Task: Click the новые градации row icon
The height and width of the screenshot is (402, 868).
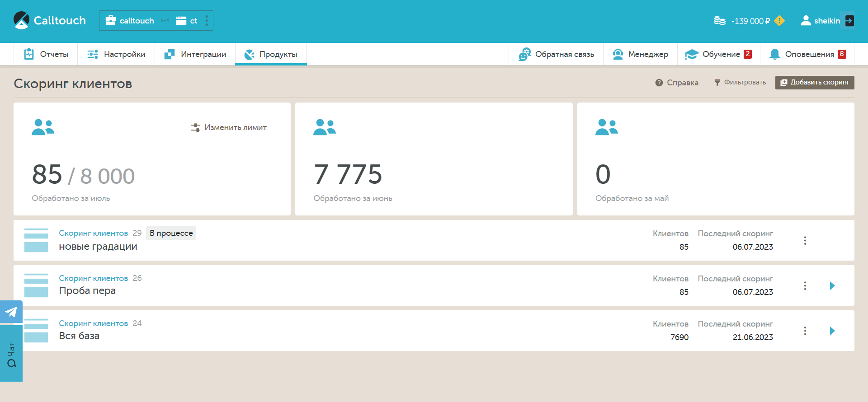Action: tap(36, 240)
